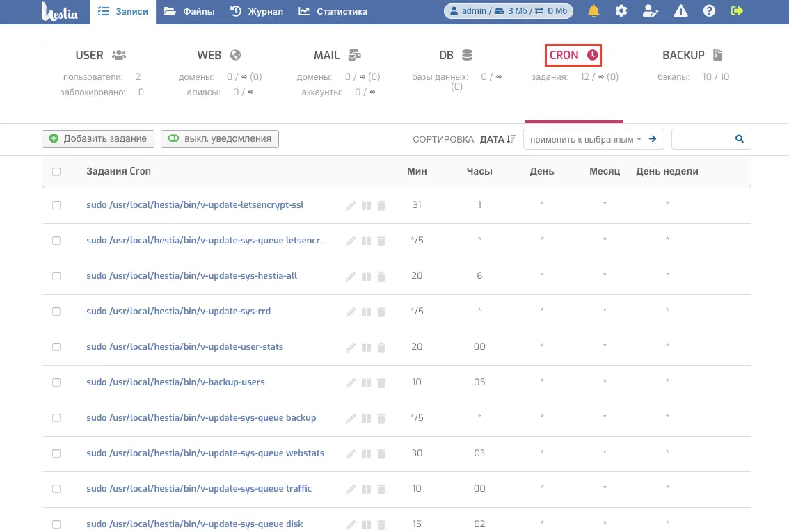The height and width of the screenshot is (532, 789).
Task: Suspend the v-update-user-stats job
Action: pos(366,347)
